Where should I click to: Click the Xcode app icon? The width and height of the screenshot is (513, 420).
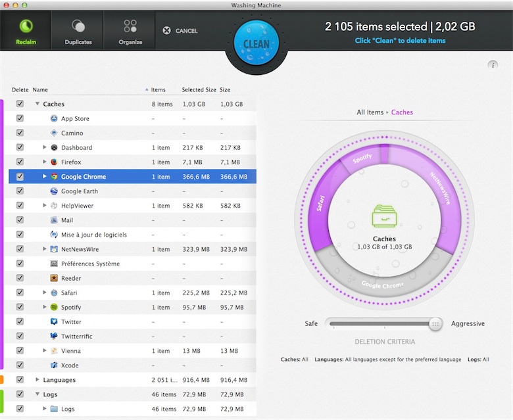coord(54,365)
